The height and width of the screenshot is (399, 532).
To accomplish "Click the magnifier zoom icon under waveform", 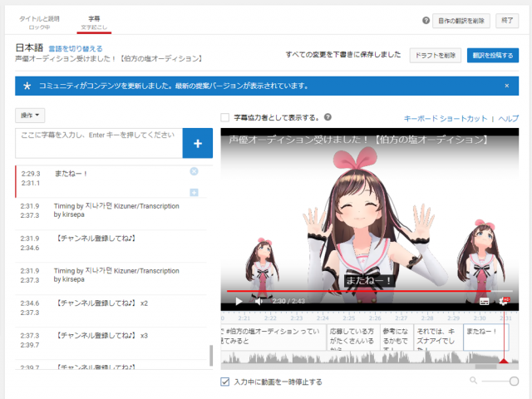I will coord(473,381).
